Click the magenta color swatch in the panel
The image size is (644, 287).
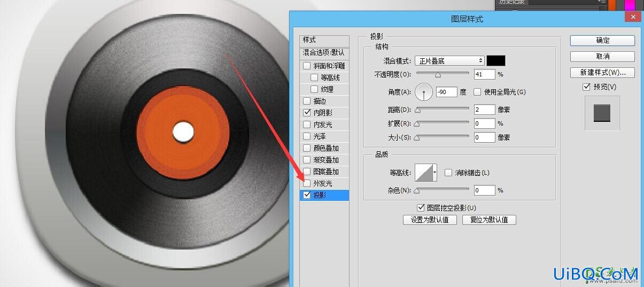click(630, 4)
